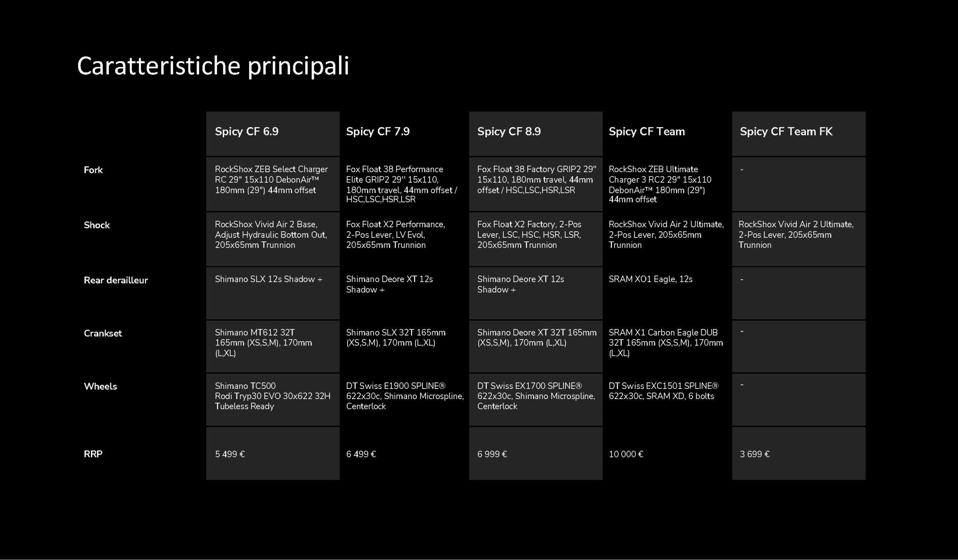
Task: Select the Wheels row label
Action: pyautogui.click(x=100, y=387)
